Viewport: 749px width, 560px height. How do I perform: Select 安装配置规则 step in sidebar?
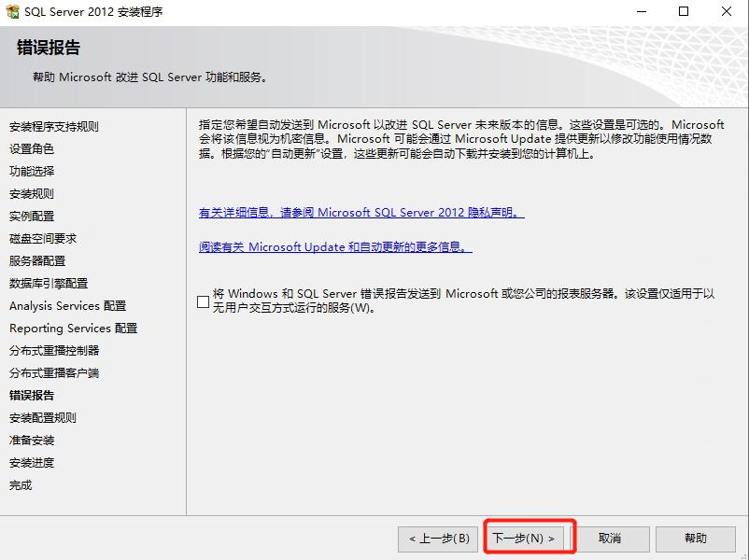coord(43,418)
